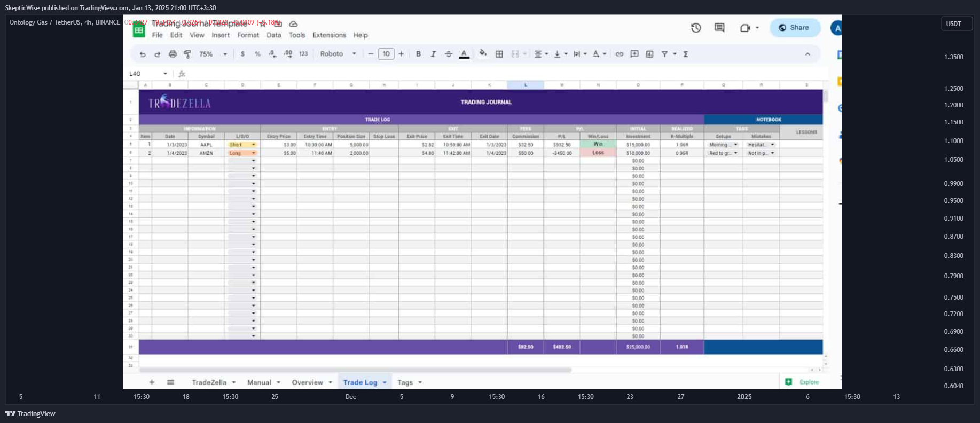Click the TradingView logo link
This screenshot has width=980, height=423.
[x=30, y=413]
